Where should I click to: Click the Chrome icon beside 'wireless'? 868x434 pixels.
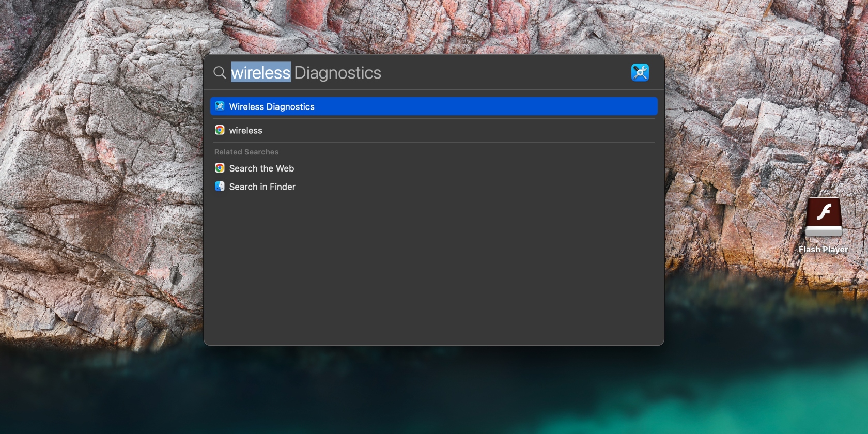point(220,130)
